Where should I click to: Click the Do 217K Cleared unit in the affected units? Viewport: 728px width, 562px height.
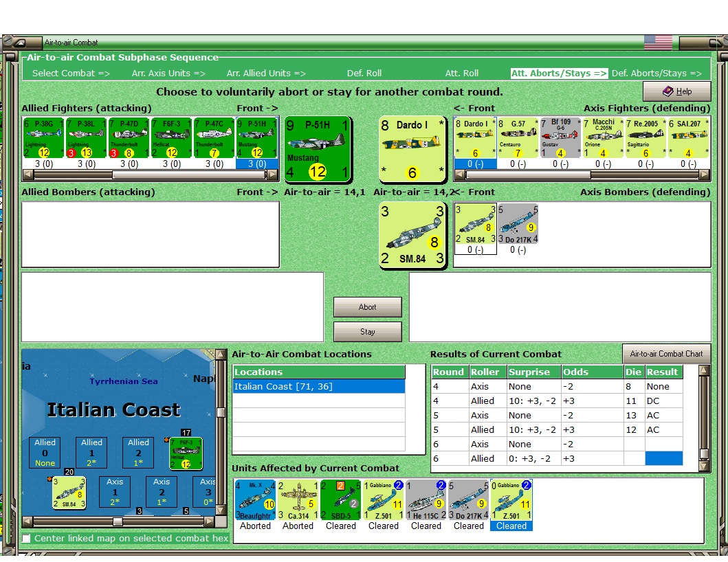(469, 500)
